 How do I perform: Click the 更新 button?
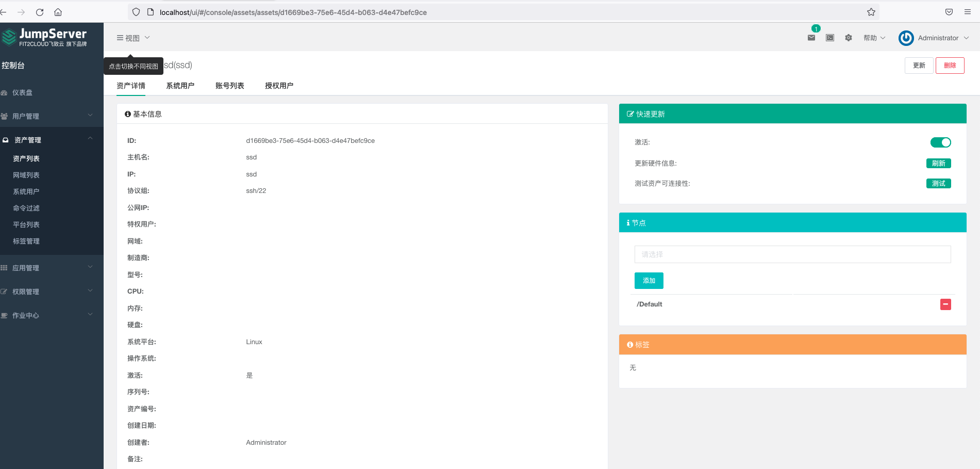(x=919, y=66)
